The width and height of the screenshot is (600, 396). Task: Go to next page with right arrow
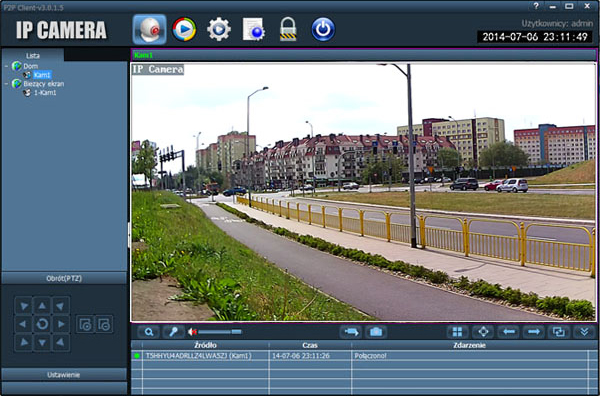point(533,332)
